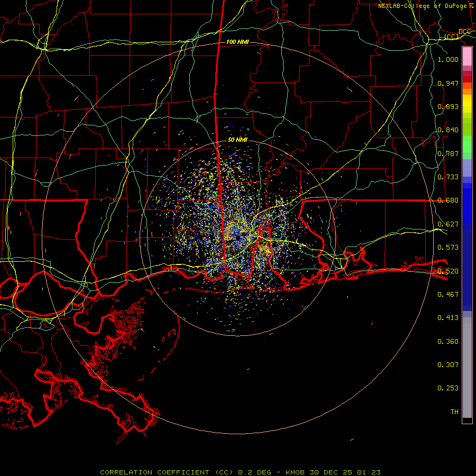
Task: Click the 100 NMI range ring label
Action: [x=237, y=42]
